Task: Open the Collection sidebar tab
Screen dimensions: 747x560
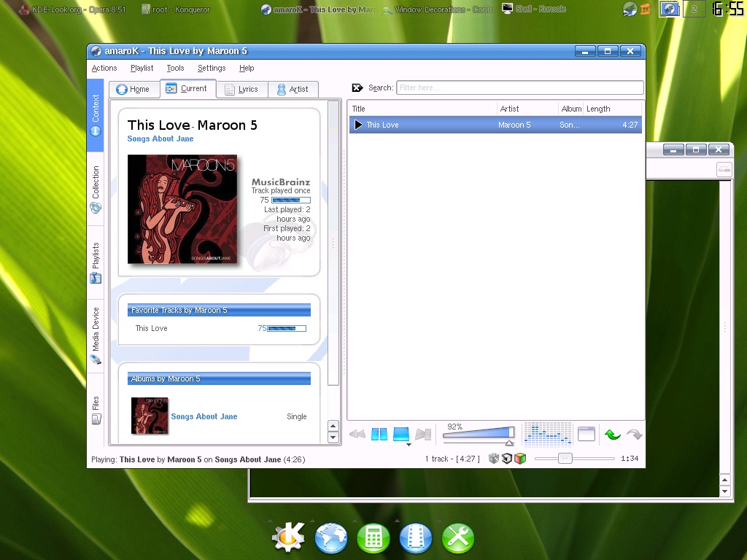Action: [96, 189]
